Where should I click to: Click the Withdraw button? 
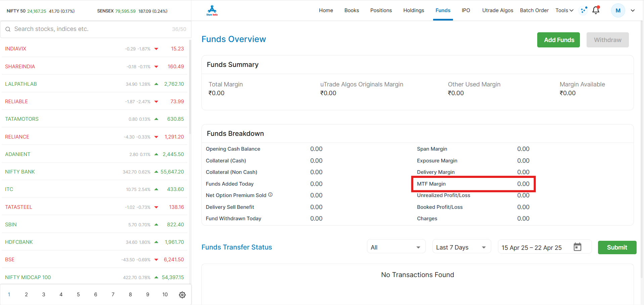coord(607,40)
